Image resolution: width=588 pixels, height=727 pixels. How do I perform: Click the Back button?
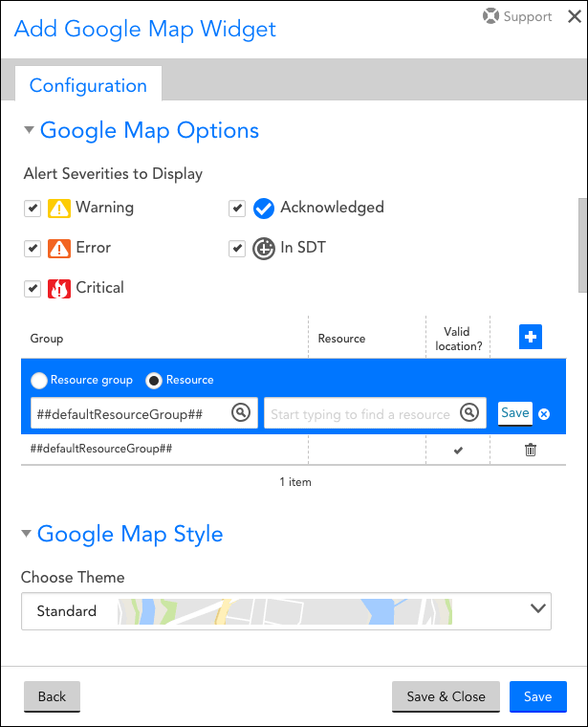(x=52, y=696)
